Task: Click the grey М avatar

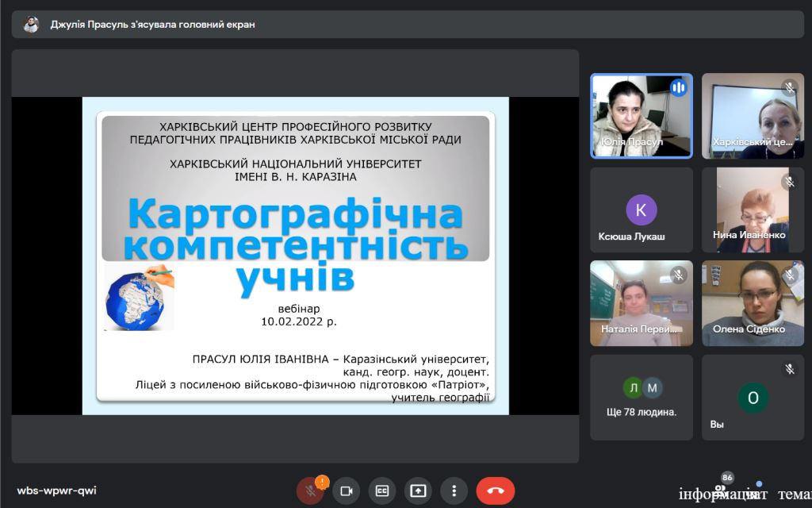Action: (652, 387)
